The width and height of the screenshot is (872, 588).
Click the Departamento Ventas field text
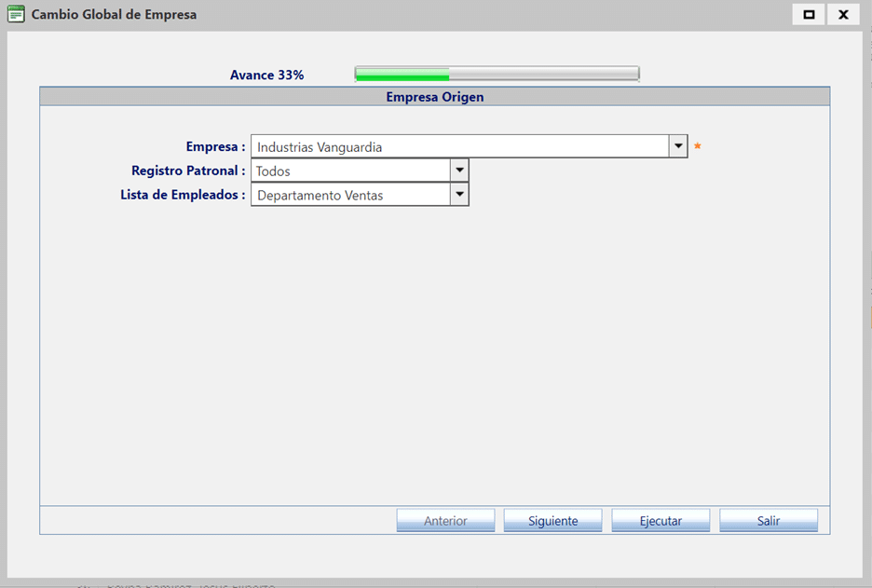click(320, 196)
